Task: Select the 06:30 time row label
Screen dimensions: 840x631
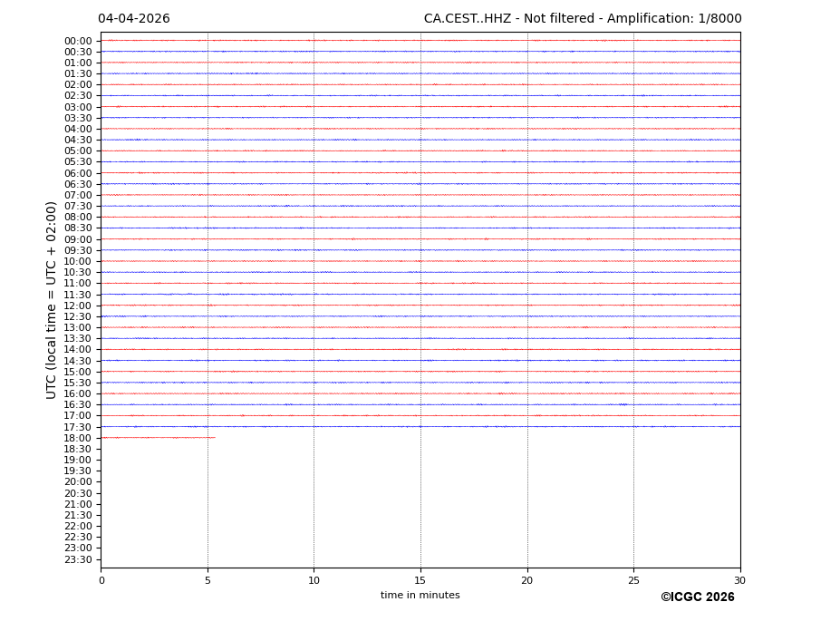Action: (77, 184)
